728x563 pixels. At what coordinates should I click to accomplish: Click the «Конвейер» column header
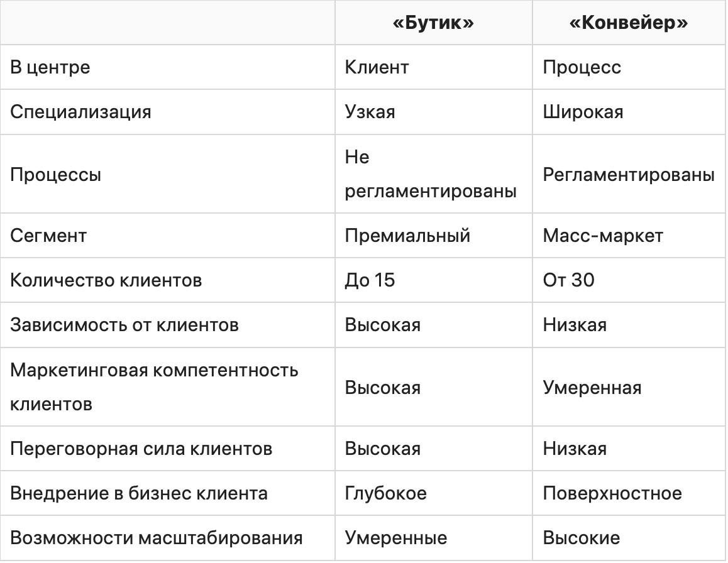click(628, 23)
